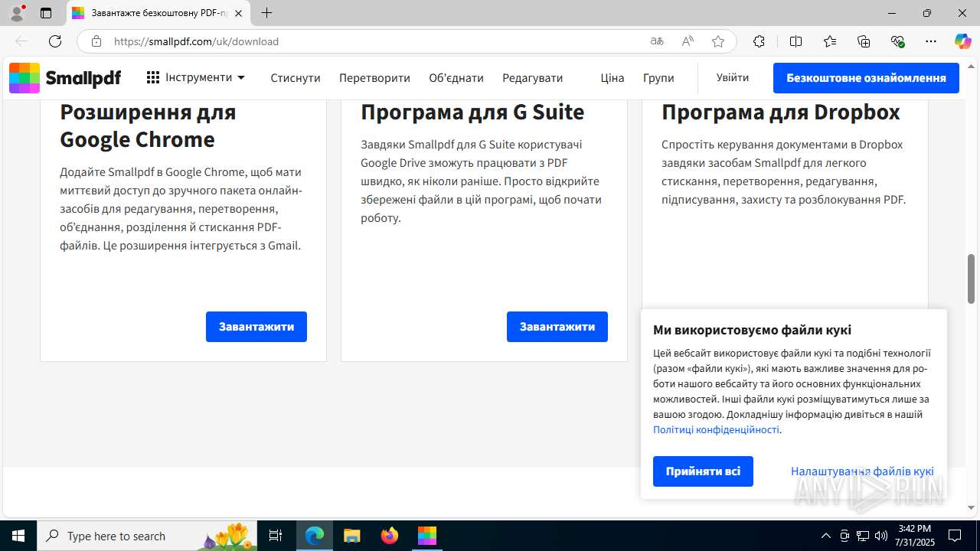980x551 pixels.
Task: Open the volume control icon
Action: point(880,536)
